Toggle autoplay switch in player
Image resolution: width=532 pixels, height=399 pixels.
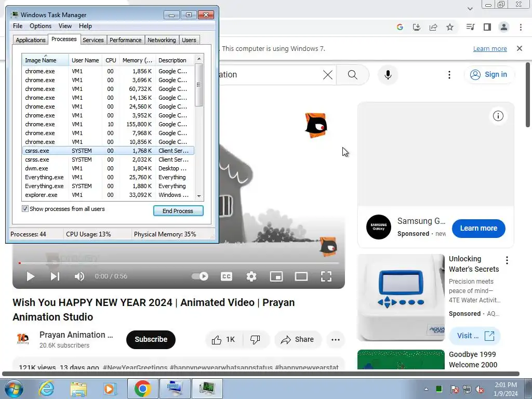200,276
